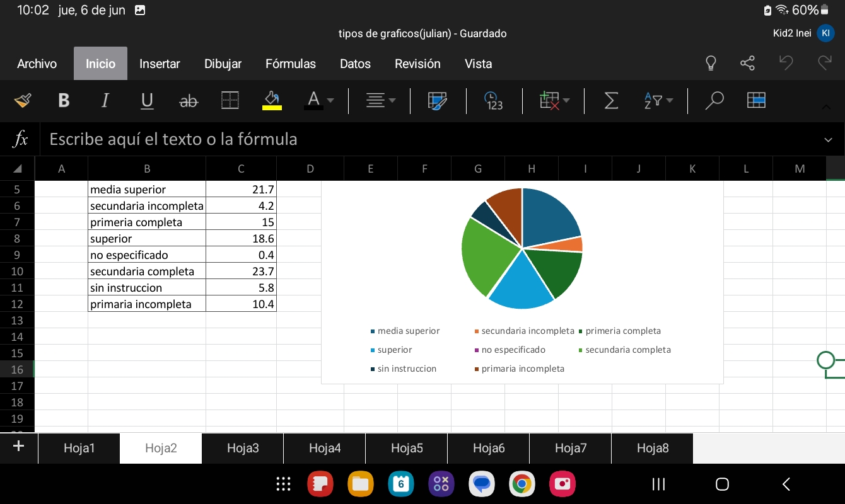Open the search magnifier icon
This screenshot has height=504, width=845.
pyautogui.click(x=714, y=101)
